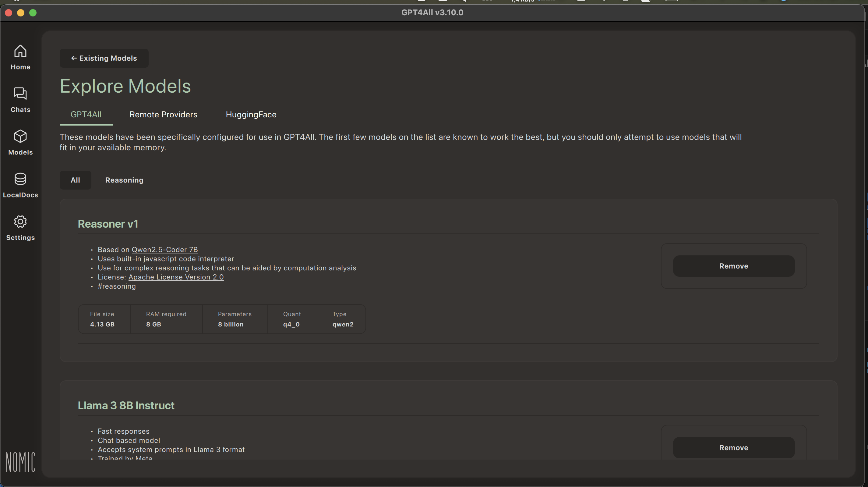The height and width of the screenshot is (487, 868).
Task: Select the Reasoning filter
Action: pyautogui.click(x=124, y=180)
